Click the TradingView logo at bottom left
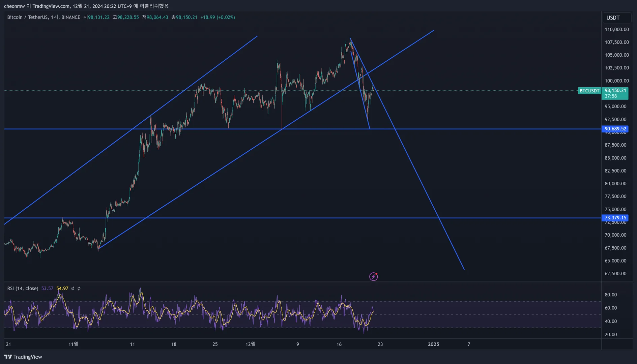 23,357
